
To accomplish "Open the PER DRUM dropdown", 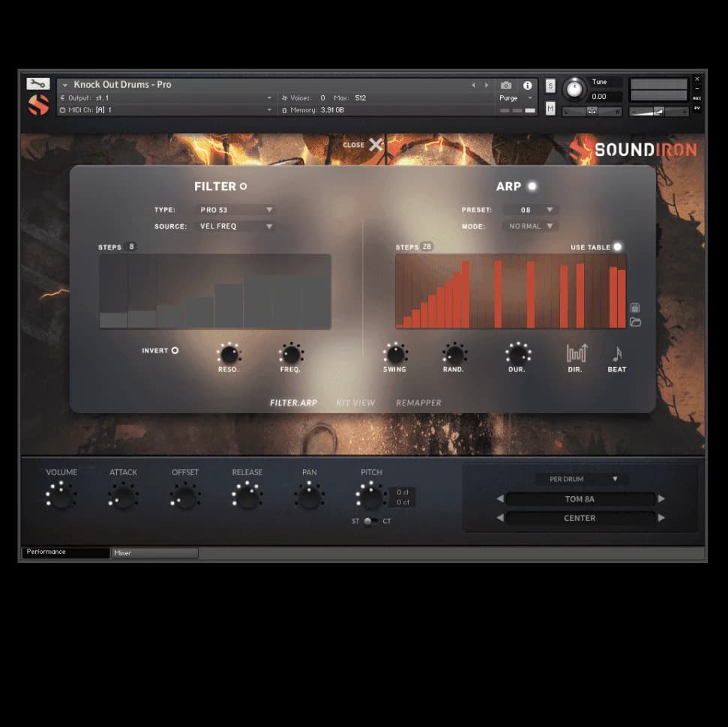I will coord(582,479).
